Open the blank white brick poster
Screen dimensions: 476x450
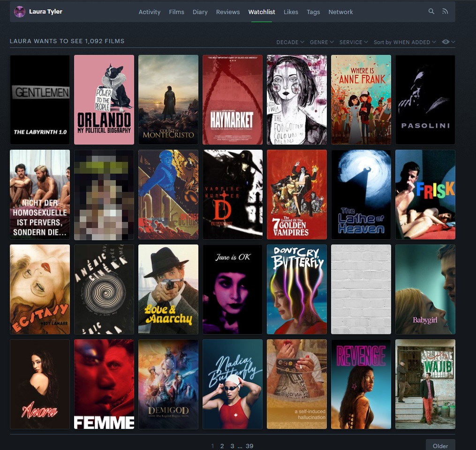[x=361, y=289]
